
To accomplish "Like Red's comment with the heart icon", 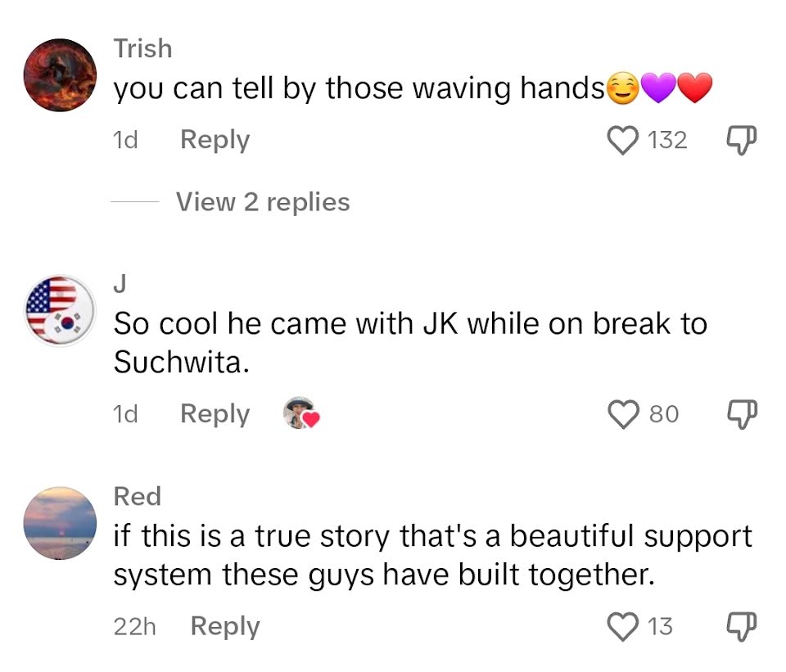I will point(623,626).
